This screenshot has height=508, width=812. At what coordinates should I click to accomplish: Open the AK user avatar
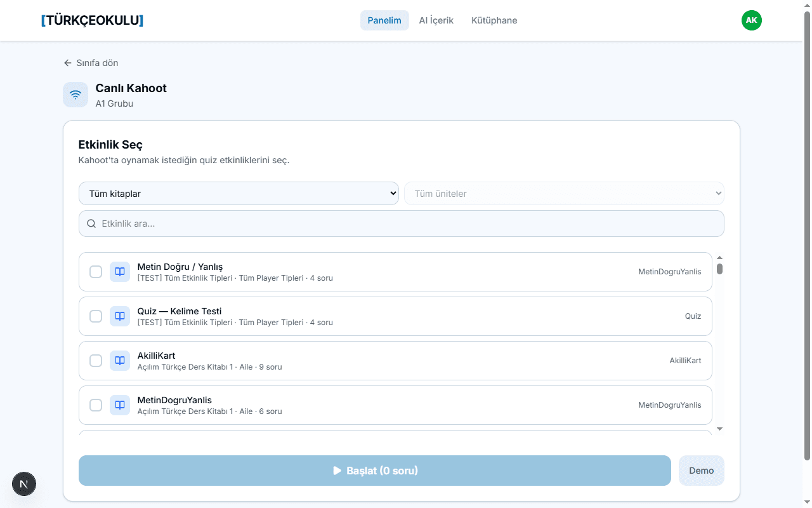coord(752,20)
